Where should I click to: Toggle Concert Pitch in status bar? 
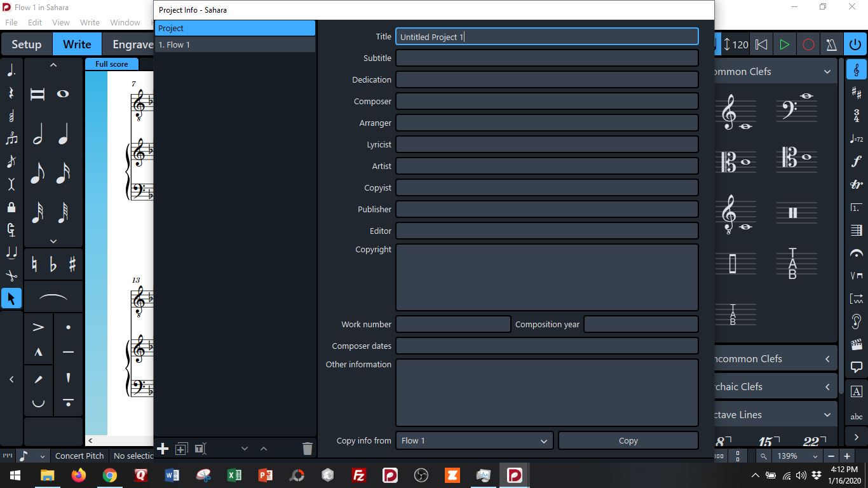(79, 456)
